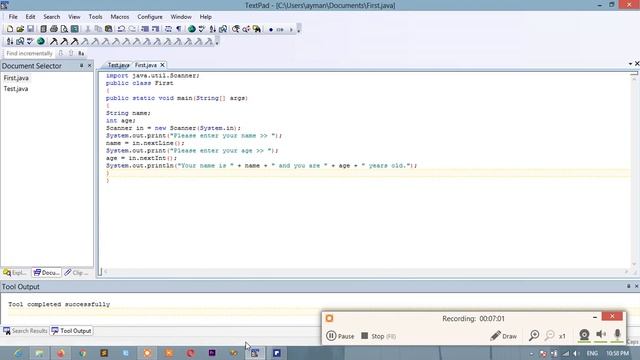Image resolution: width=640 pixels, height=360 pixels.
Task: Click the Chrome icon in taskbar
Action: (x=82, y=353)
